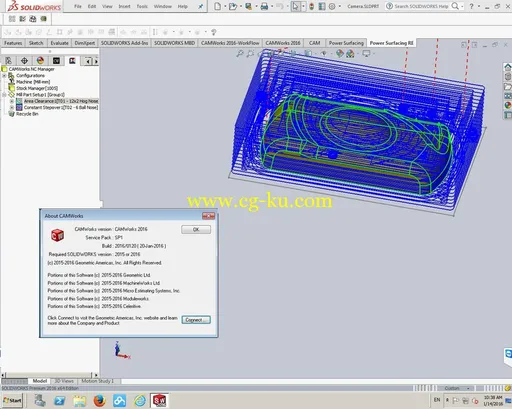Screen dimensions: 512x409
Task: Click the search magnifier icon
Action: tap(455, 6)
